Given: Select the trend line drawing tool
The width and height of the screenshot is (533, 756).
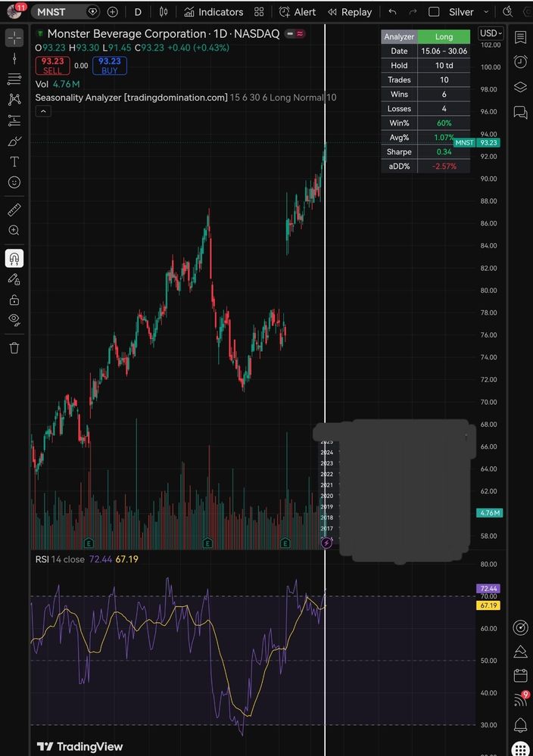Looking at the screenshot, I should (x=14, y=58).
